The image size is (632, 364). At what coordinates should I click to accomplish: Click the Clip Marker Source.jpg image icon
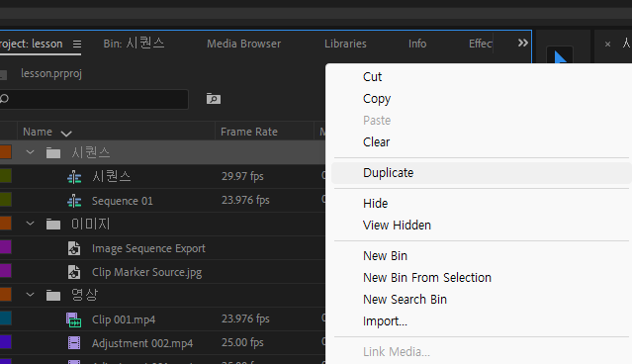pyautogui.click(x=74, y=272)
